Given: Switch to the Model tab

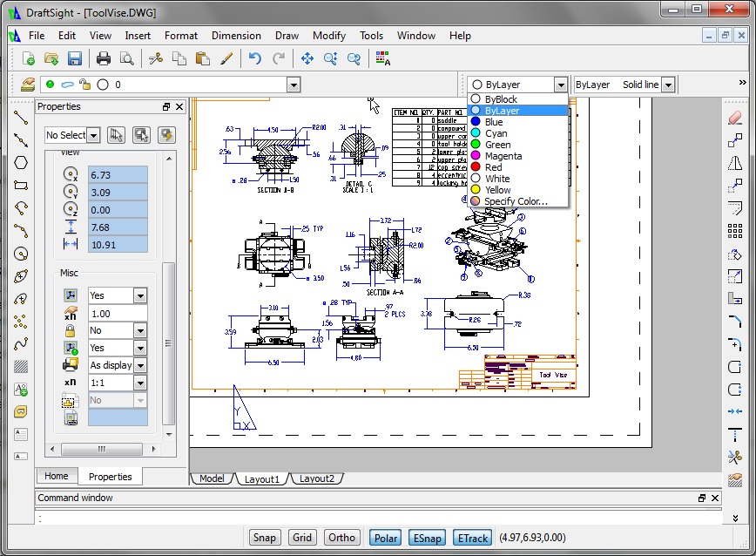Looking at the screenshot, I should [212, 478].
